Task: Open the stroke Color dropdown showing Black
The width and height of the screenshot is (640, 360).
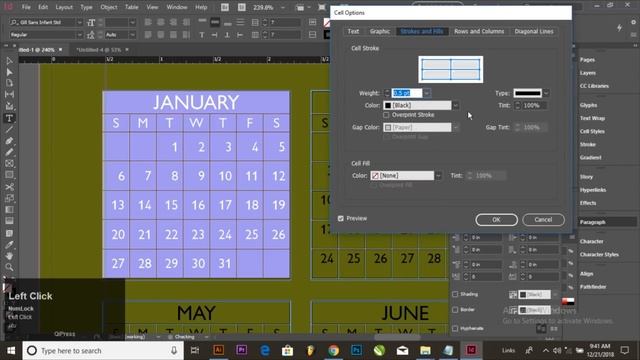Action: [456, 105]
